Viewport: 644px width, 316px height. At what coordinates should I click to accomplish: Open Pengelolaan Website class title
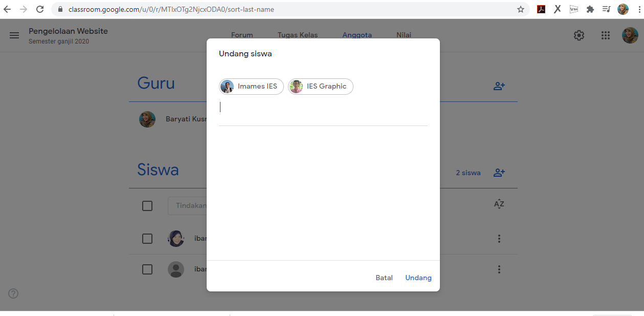pos(68,31)
